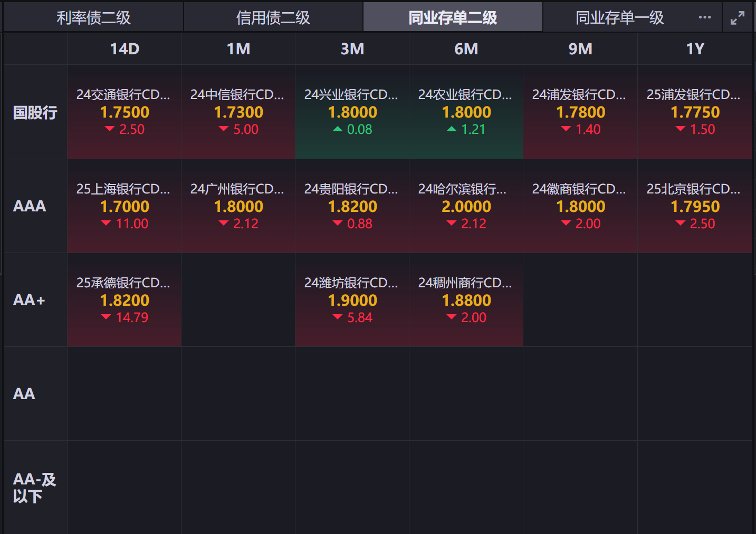Click the red down arrow on 25北京银行CD cell
The width and height of the screenshot is (756, 534).
click(x=680, y=223)
